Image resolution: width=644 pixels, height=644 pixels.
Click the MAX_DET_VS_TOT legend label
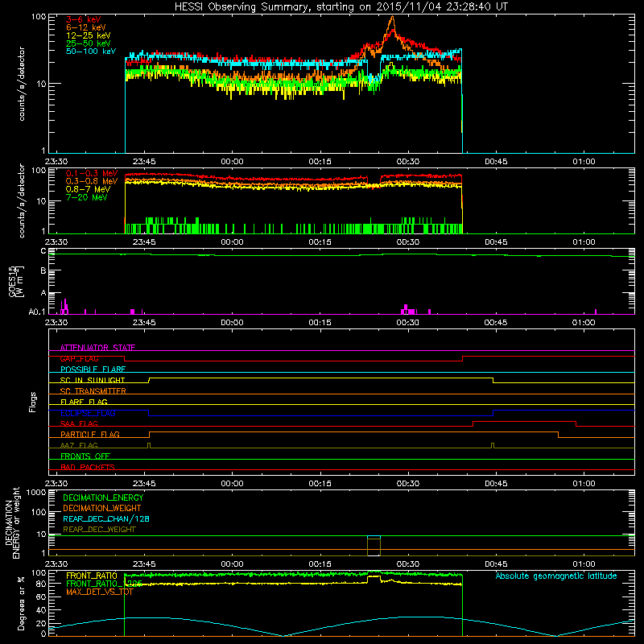point(100,592)
